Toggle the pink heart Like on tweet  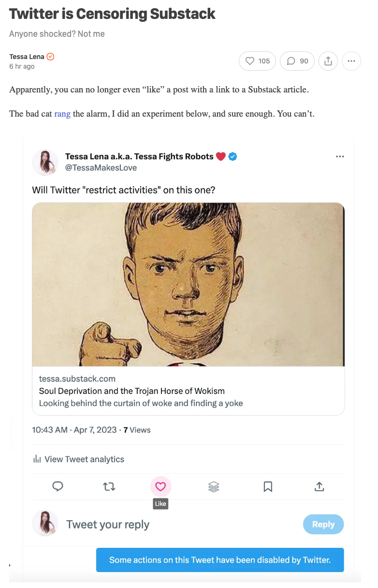coord(160,486)
